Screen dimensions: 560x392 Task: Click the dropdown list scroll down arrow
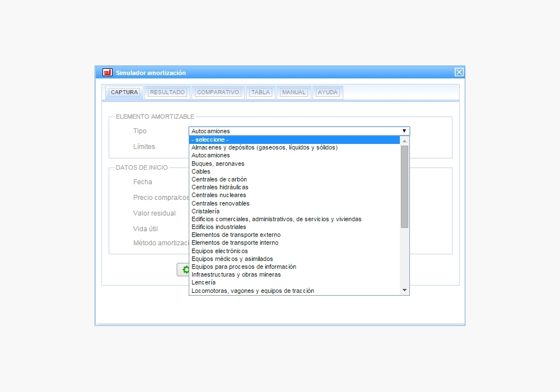[x=404, y=290]
